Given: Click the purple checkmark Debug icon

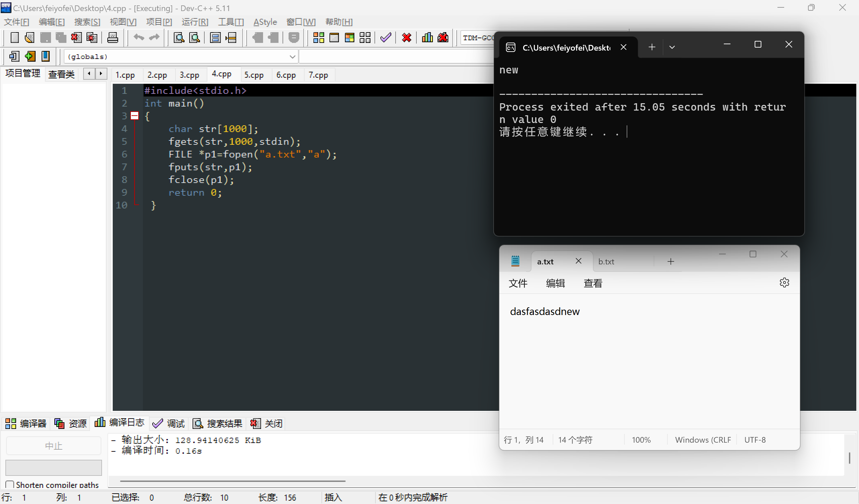Looking at the screenshot, I should [x=386, y=38].
